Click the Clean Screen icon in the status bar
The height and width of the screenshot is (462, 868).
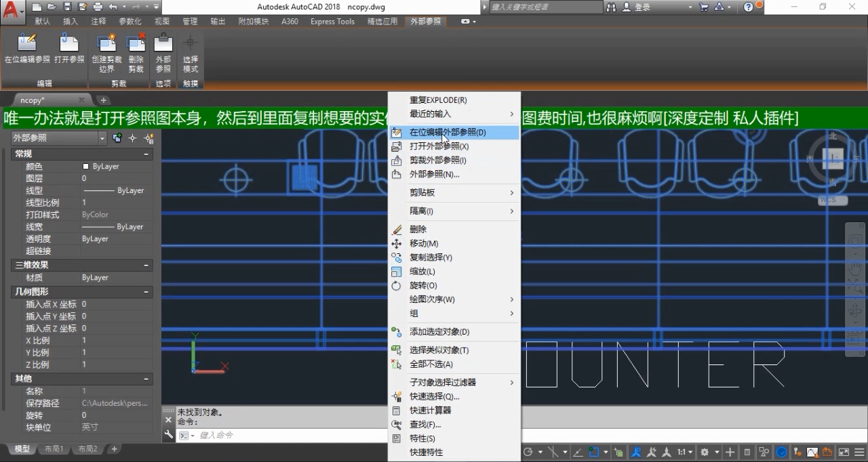pos(844,452)
